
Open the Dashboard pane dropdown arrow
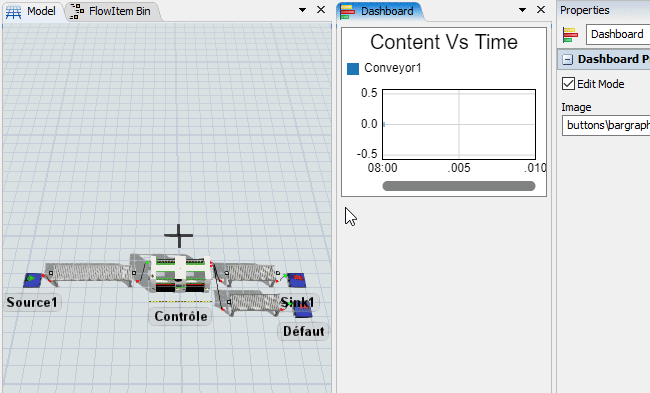tap(522, 10)
